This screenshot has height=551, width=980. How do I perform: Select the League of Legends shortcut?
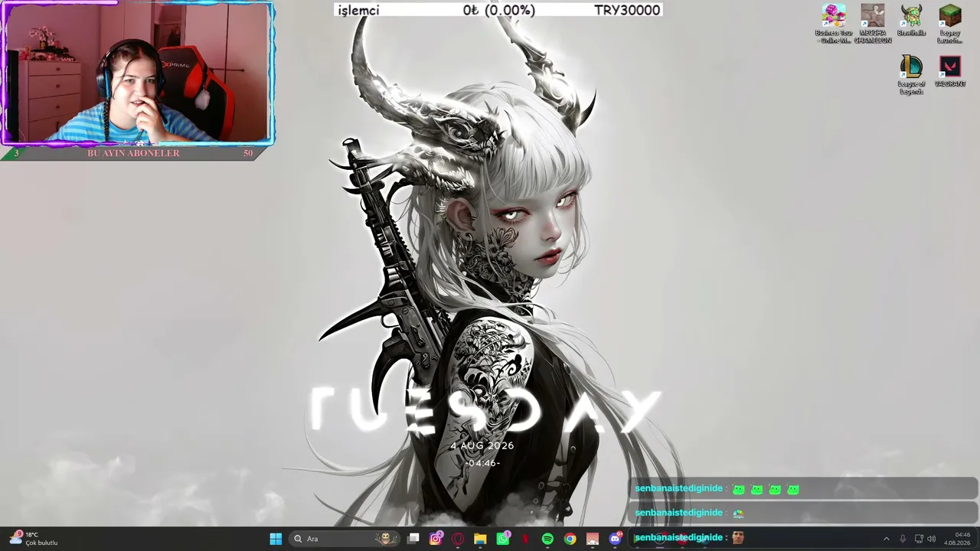[x=911, y=75]
